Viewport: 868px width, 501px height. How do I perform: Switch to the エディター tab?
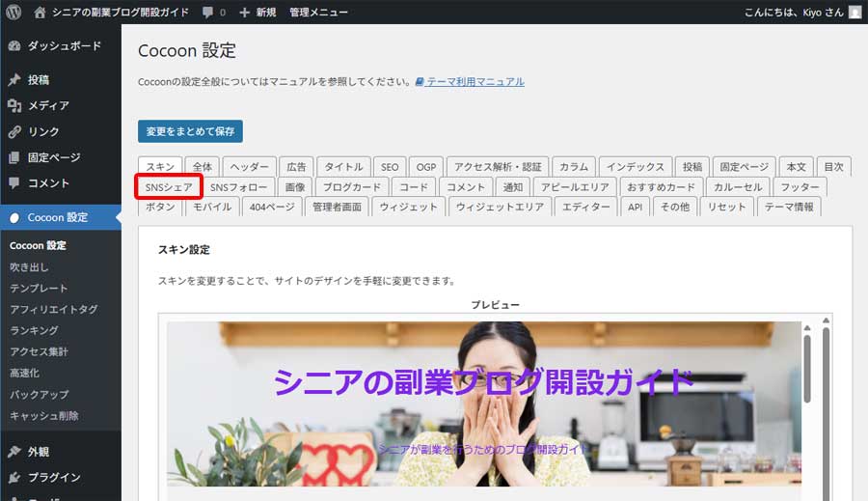(585, 207)
